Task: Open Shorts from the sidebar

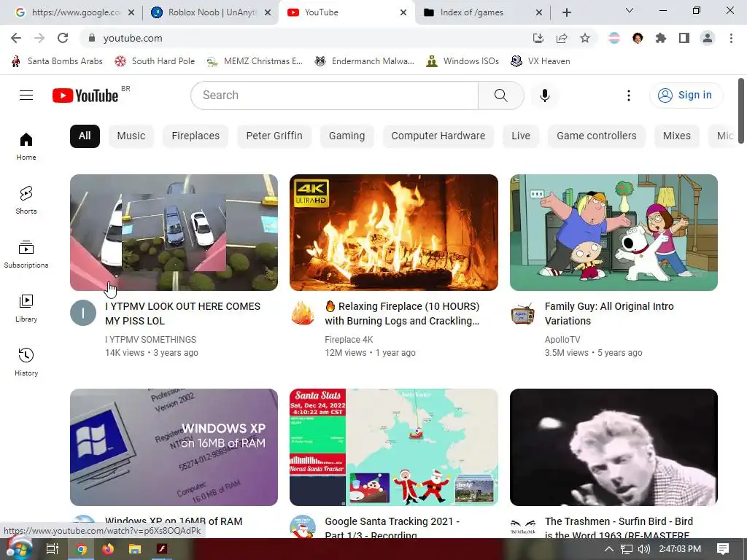Action: [x=26, y=200]
